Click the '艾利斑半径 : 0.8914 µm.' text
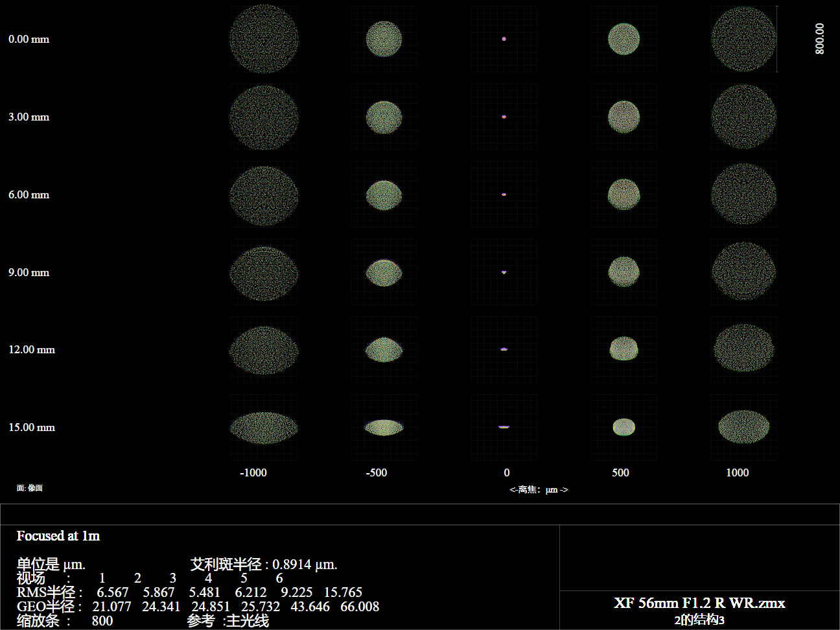Viewport: 840px width, 630px height. [264, 564]
